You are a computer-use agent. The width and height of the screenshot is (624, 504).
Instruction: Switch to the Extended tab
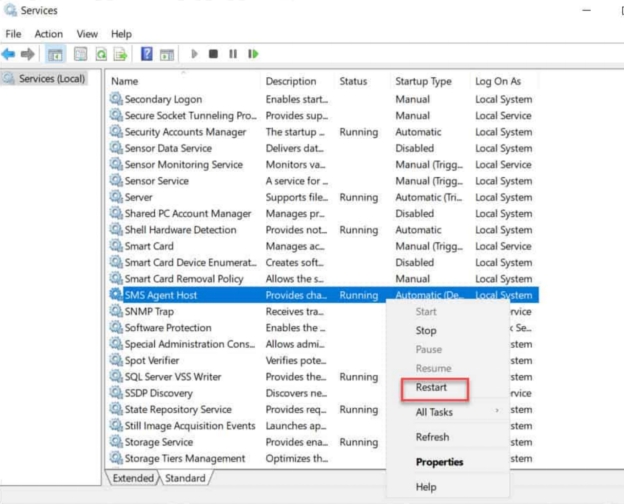point(130,479)
